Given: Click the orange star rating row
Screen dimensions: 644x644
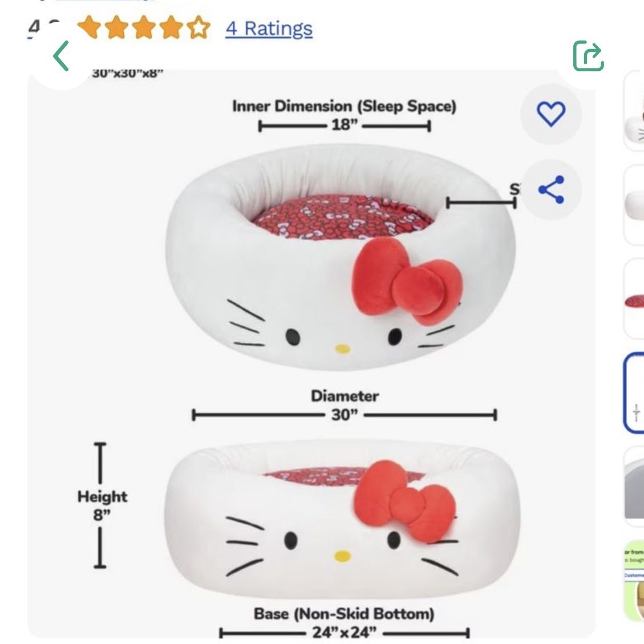Looking at the screenshot, I should [x=143, y=28].
